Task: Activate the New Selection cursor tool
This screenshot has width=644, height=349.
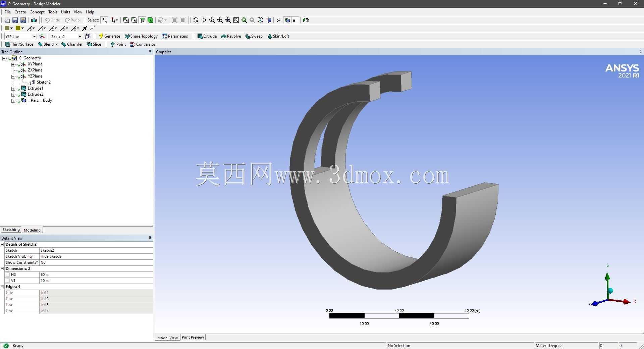Action: click(x=105, y=20)
